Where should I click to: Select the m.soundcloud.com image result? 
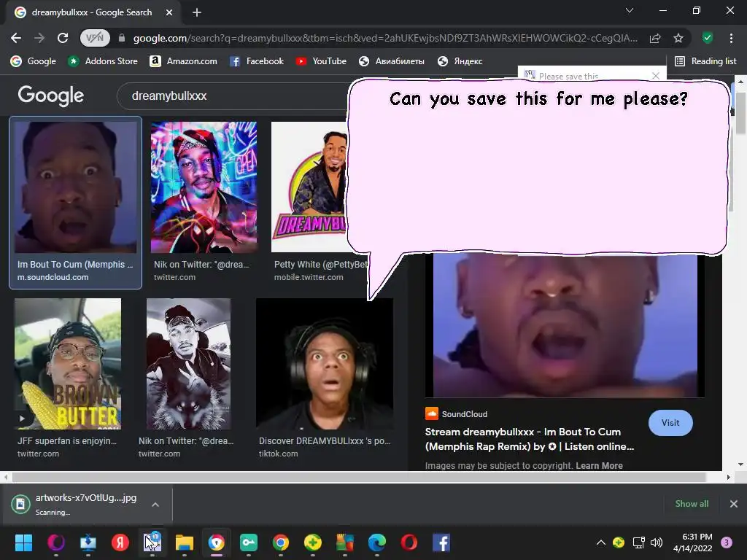click(75, 203)
